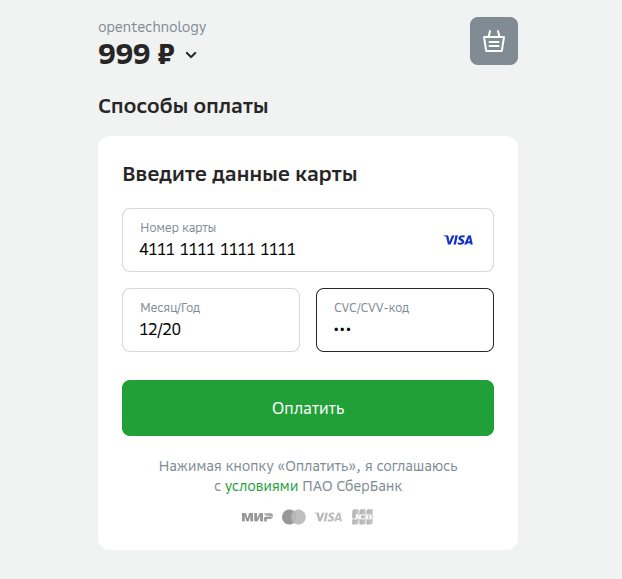Screen dimensions: 622x579
Task: Click the Mastercard logo at bottom
Action: [x=294, y=517]
